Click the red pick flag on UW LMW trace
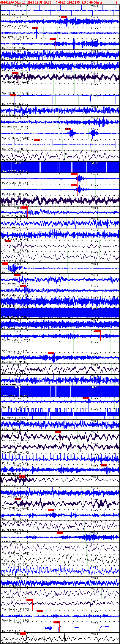Image resolution: width=120 pixels, height=644 pixels. 37,140
